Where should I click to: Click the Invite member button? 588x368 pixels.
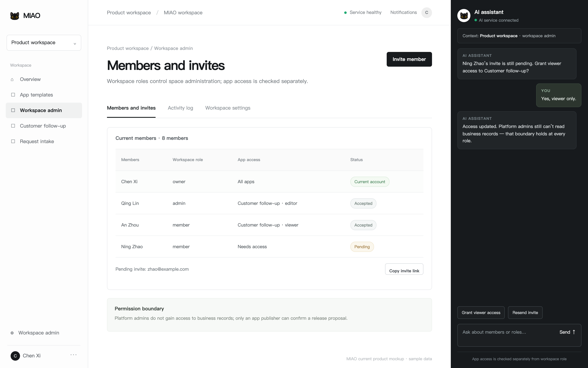409,59
